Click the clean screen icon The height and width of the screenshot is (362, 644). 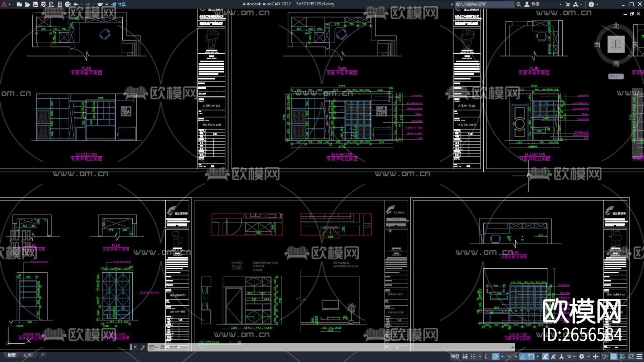point(631,356)
